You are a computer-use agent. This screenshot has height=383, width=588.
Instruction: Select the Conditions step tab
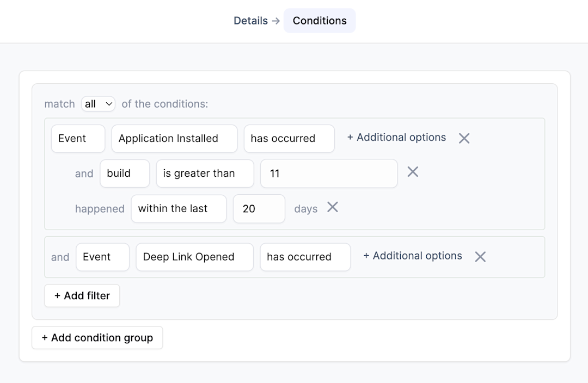(x=320, y=21)
